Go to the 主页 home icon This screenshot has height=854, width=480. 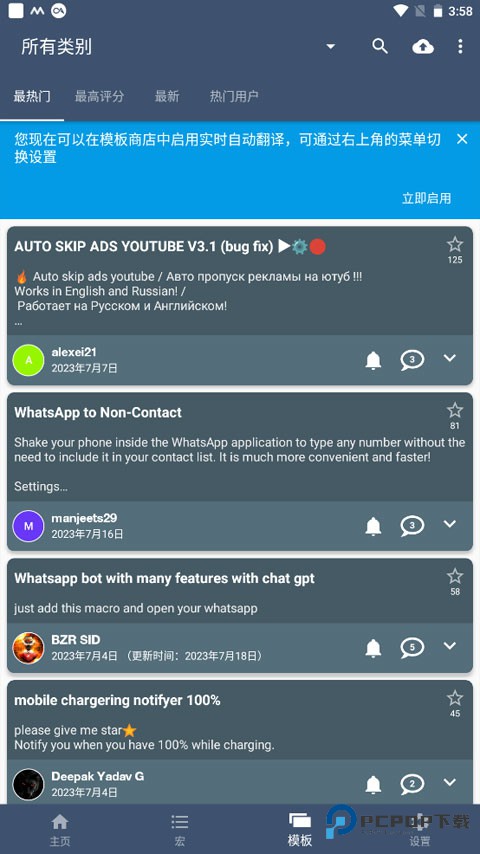click(x=60, y=829)
